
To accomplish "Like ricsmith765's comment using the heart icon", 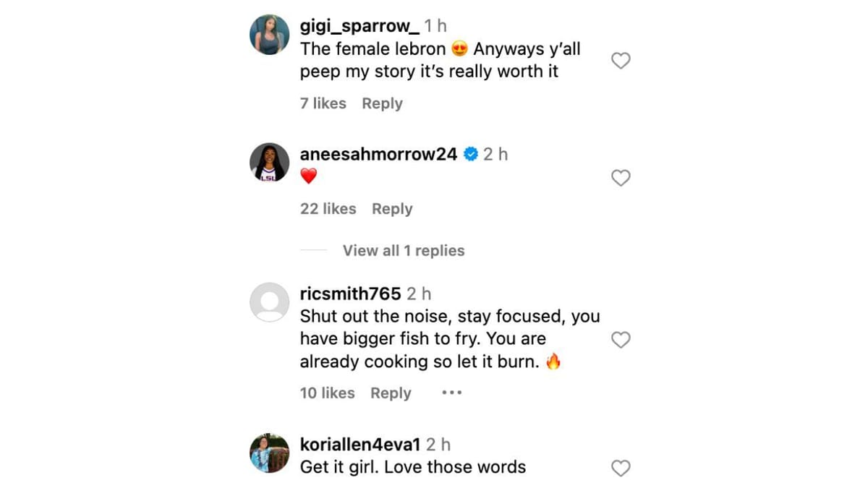I will [621, 339].
